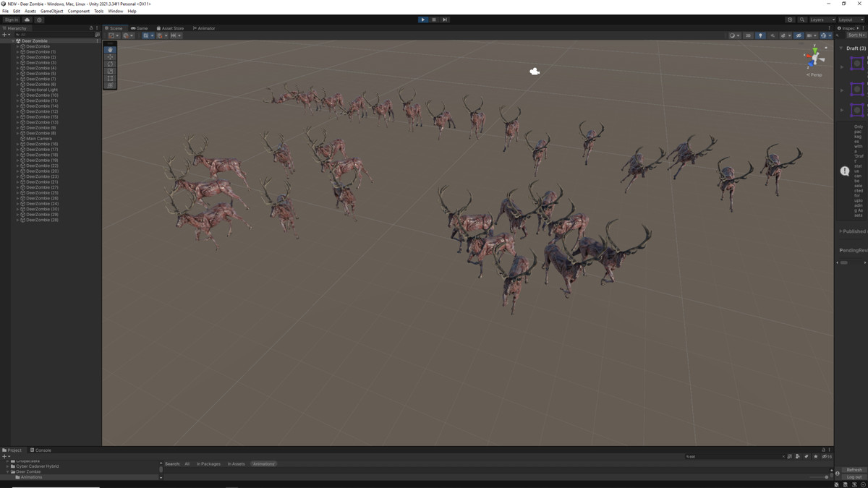Image resolution: width=868 pixels, height=488 pixels.
Task: Click the Sign in button
Action: tap(12, 20)
